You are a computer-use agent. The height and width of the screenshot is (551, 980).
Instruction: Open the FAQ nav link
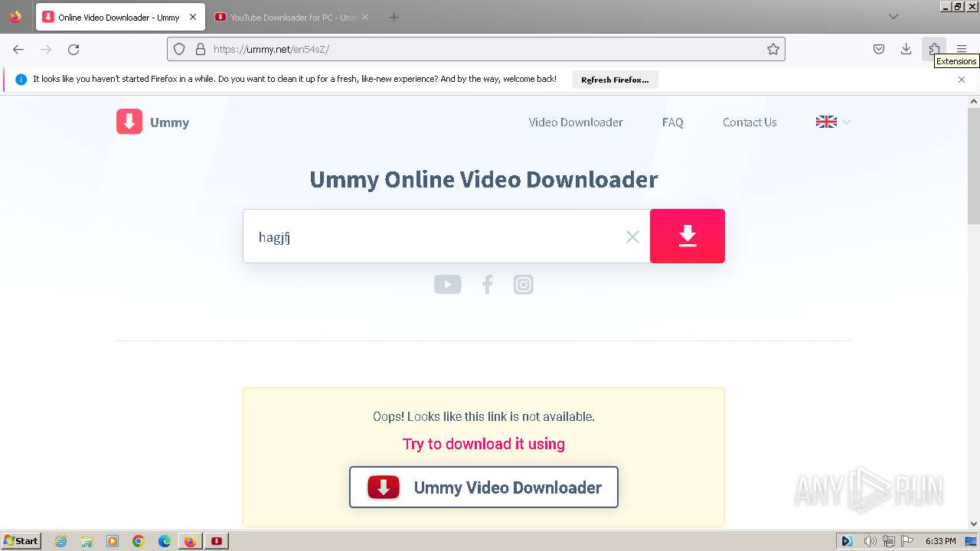[673, 122]
